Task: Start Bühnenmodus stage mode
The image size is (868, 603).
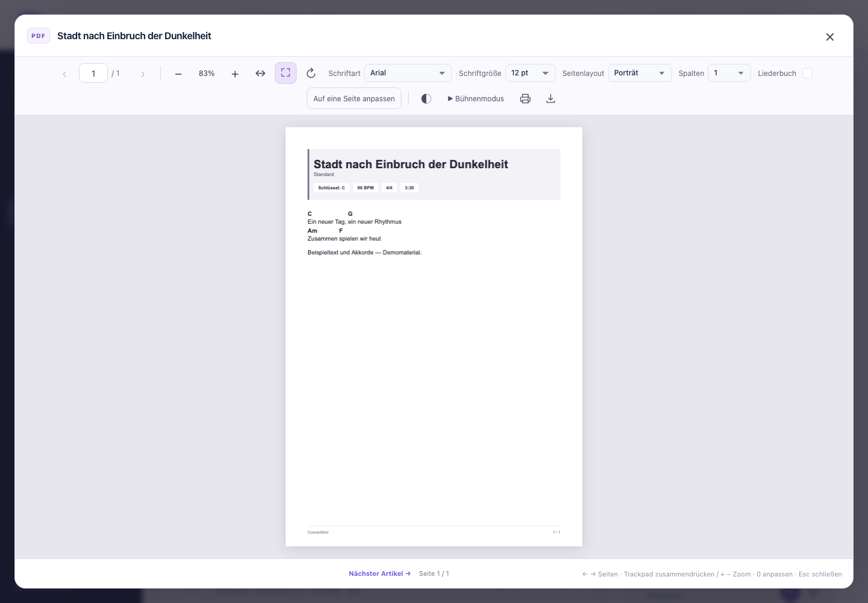Action: coord(476,99)
